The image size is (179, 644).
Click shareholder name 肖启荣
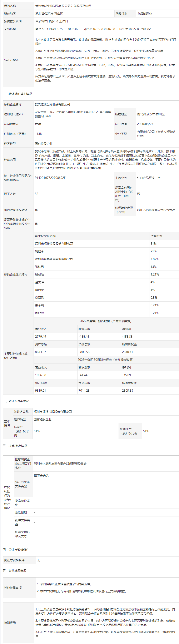point(40,290)
